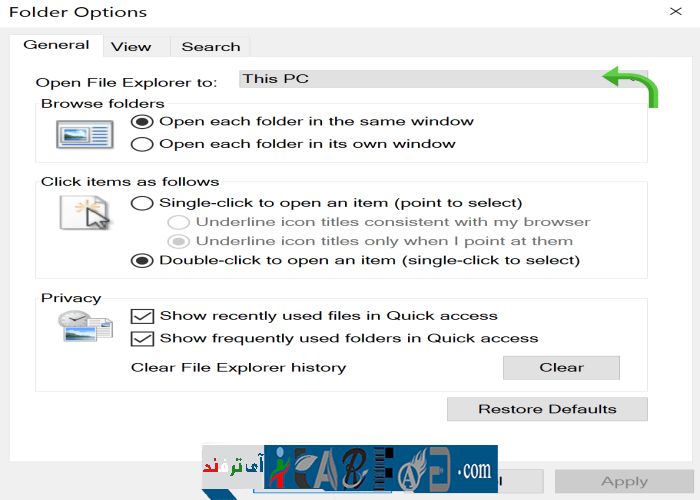Select Underline icon titles consistent with browser
The image size is (700, 500).
pos(178,222)
